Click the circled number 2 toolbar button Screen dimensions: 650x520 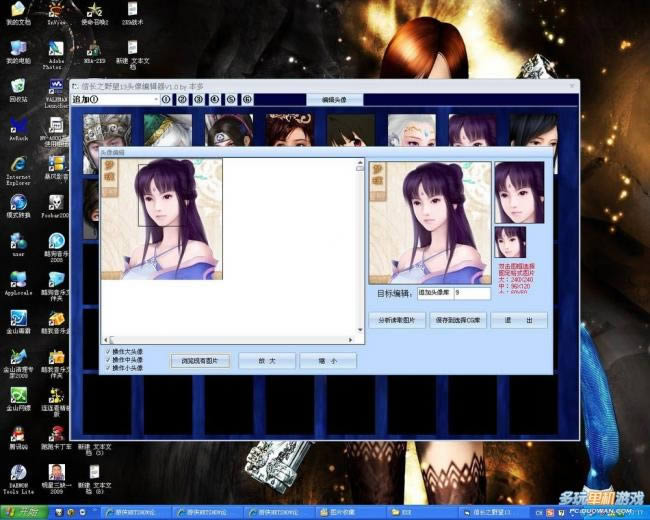click(x=182, y=99)
